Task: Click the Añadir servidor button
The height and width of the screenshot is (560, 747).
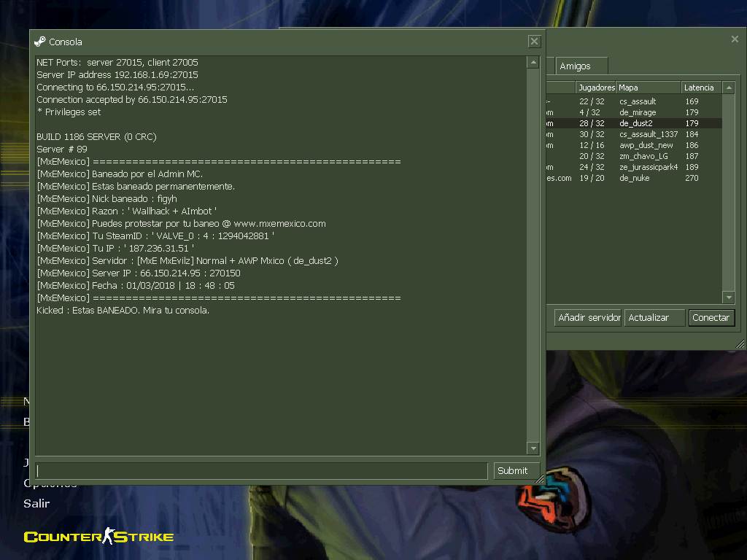Action: pyautogui.click(x=589, y=318)
